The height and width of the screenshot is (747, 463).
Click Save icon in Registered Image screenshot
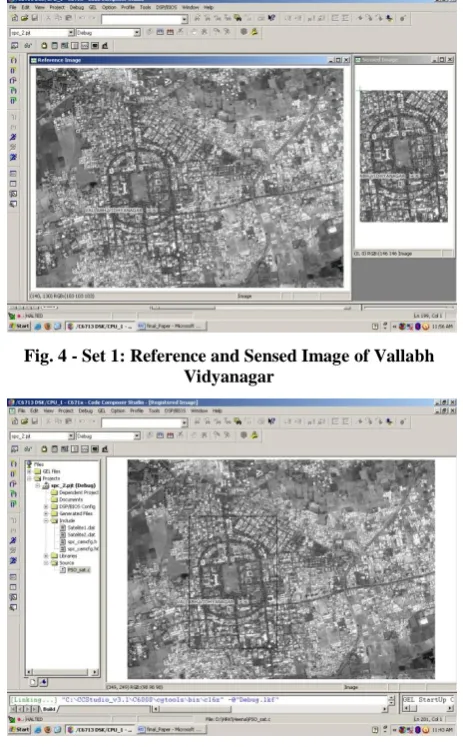(x=34, y=421)
